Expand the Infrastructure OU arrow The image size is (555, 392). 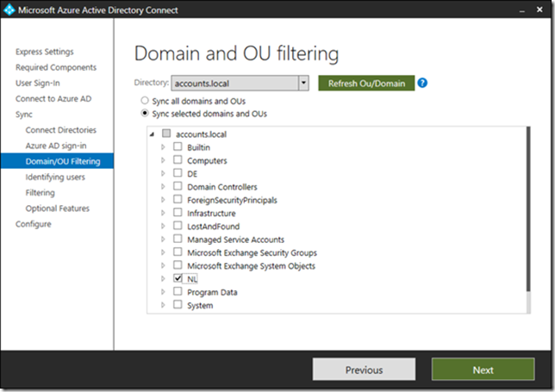point(164,213)
